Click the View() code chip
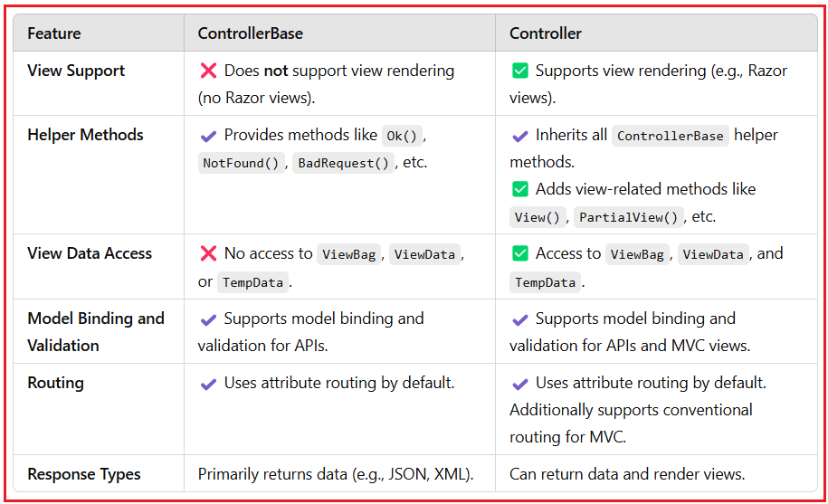 pyautogui.click(x=538, y=217)
